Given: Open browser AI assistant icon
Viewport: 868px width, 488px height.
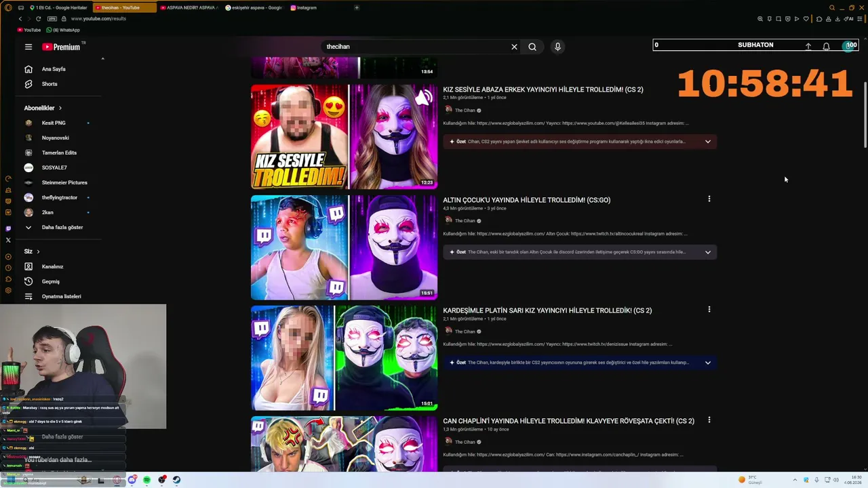Looking at the screenshot, I should (x=849, y=19).
